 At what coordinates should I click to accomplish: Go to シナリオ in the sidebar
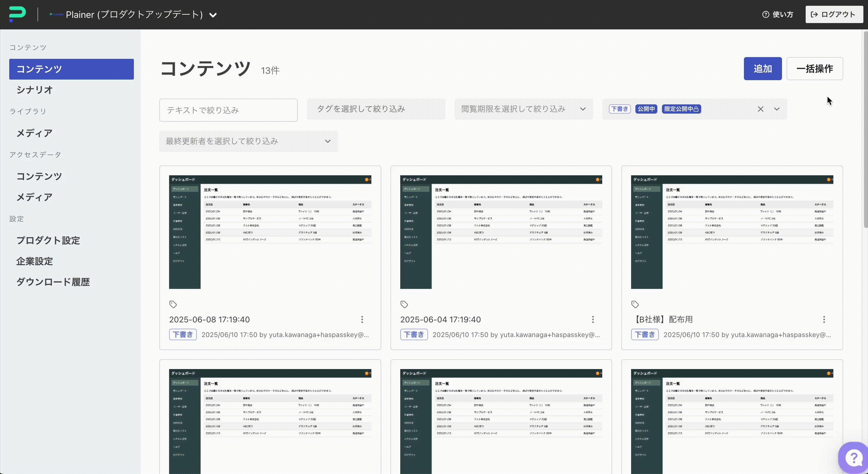pos(35,90)
